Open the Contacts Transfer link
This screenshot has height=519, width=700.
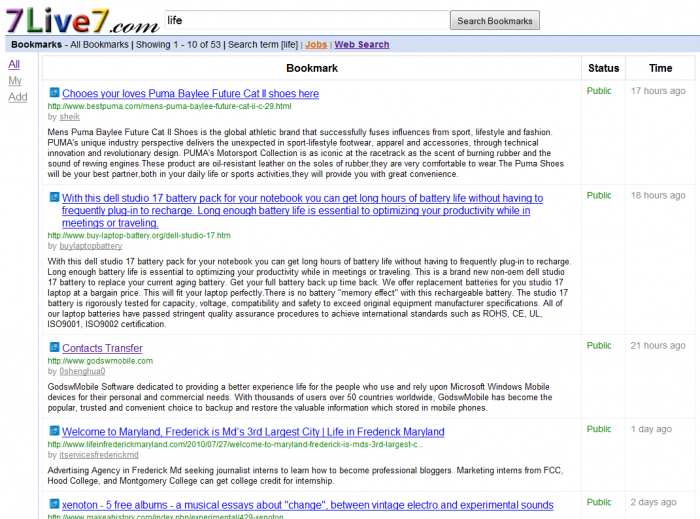(102, 348)
